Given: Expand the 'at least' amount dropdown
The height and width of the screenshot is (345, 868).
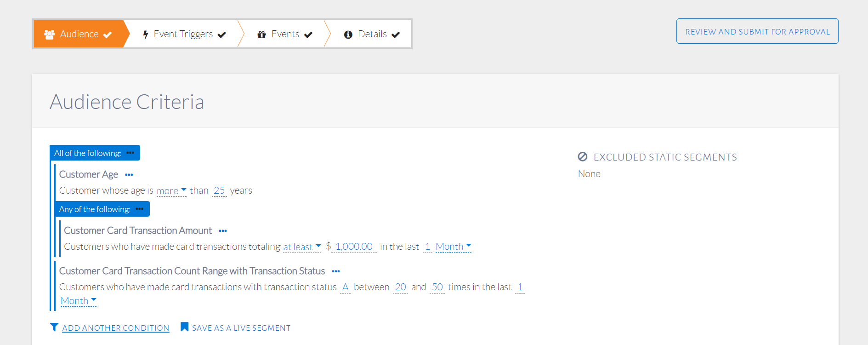Looking at the screenshot, I should point(302,247).
